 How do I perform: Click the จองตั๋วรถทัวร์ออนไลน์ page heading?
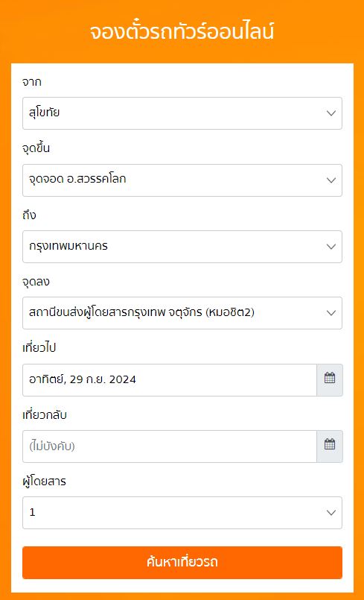[182, 32]
